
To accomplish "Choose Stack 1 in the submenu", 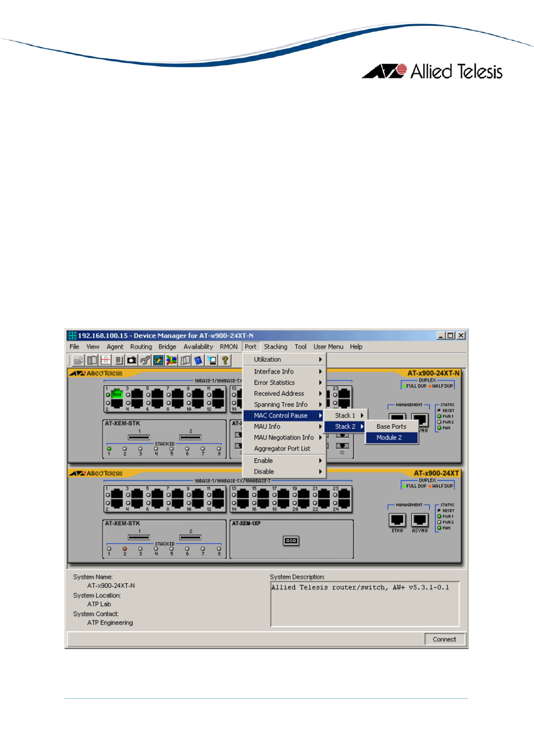I will (x=345, y=416).
